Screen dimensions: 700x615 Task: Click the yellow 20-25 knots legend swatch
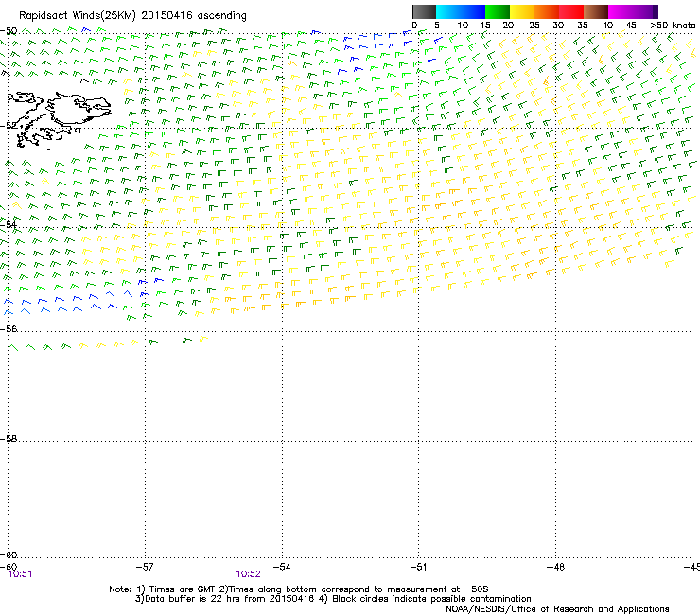[x=522, y=11]
